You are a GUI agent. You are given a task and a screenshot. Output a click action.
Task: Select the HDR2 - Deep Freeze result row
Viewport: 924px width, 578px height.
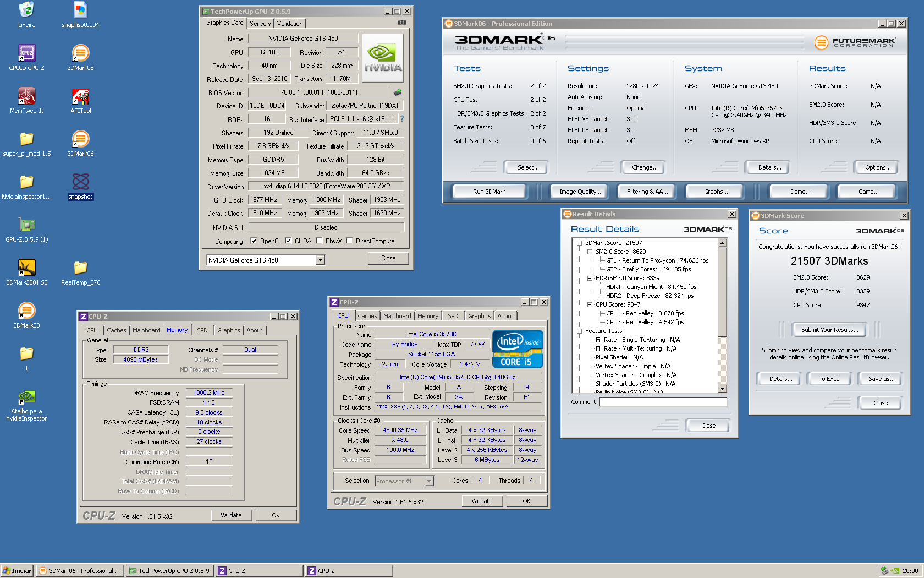tap(650, 296)
